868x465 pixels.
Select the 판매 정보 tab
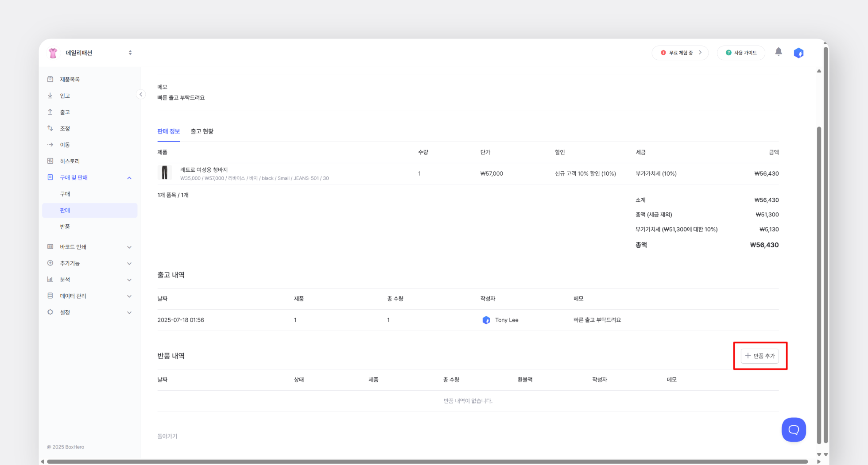(x=168, y=131)
